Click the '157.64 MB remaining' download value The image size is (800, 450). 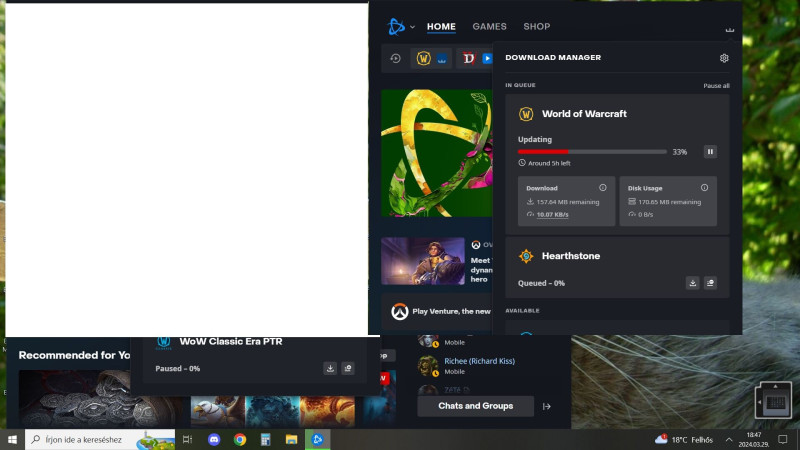[568, 202]
